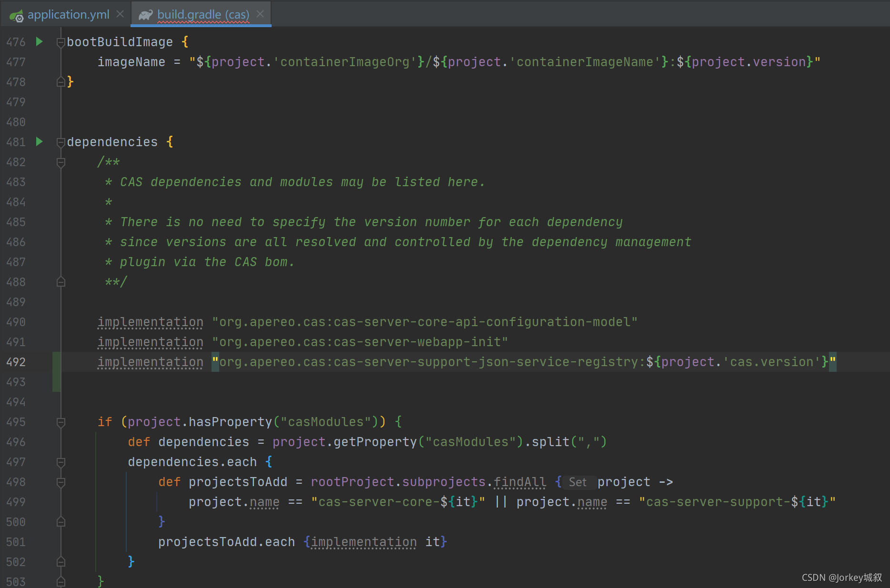The width and height of the screenshot is (890, 588).
Task: Fold the doc comment on line 482
Action: click(x=61, y=162)
